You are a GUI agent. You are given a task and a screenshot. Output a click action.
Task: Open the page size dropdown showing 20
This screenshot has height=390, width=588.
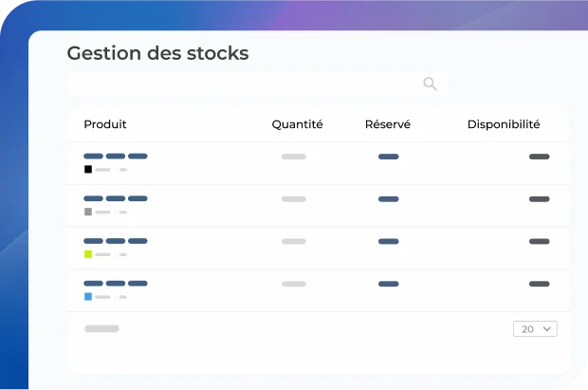(x=535, y=329)
